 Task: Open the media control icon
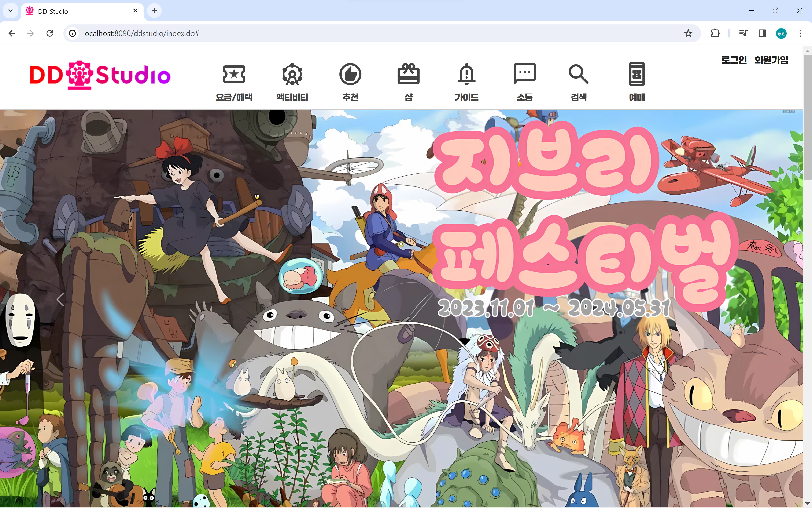[743, 33]
